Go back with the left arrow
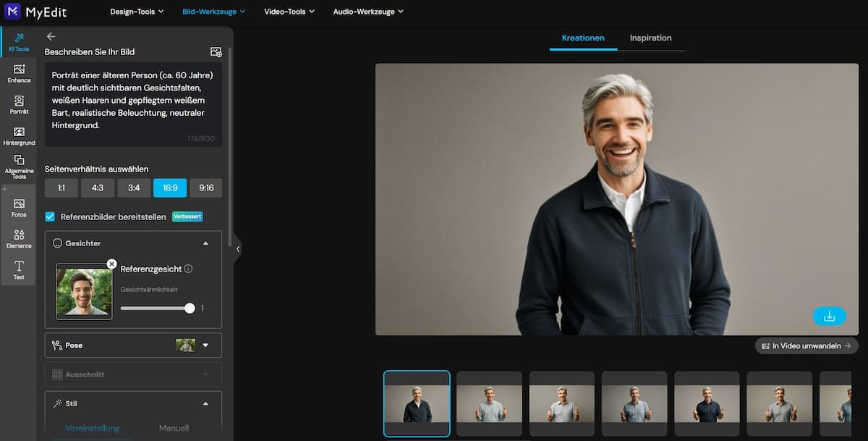The image size is (868, 441). [x=51, y=36]
